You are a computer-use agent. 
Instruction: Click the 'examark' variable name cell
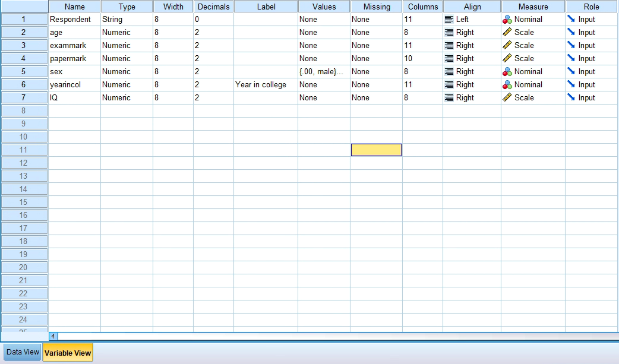click(75, 45)
